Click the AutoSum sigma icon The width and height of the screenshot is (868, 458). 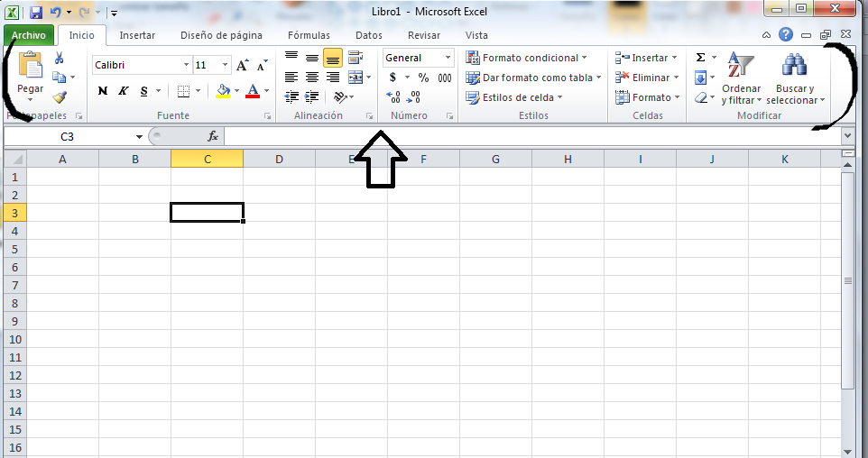pyautogui.click(x=701, y=58)
